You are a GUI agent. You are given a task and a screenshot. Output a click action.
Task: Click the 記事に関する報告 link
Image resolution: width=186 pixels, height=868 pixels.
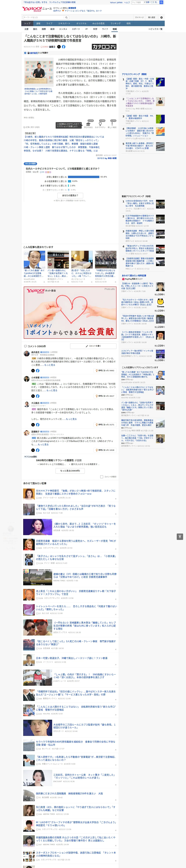(32, 127)
